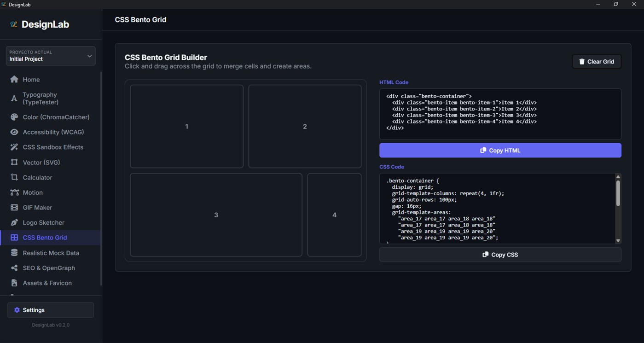Image resolution: width=644 pixels, height=343 pixels.
Task: Minimize the DesignLab window
Action: (598, 4)
